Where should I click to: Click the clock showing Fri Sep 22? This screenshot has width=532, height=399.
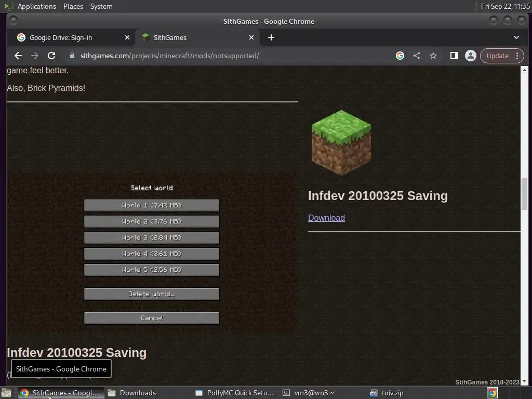tap(505, 6)
